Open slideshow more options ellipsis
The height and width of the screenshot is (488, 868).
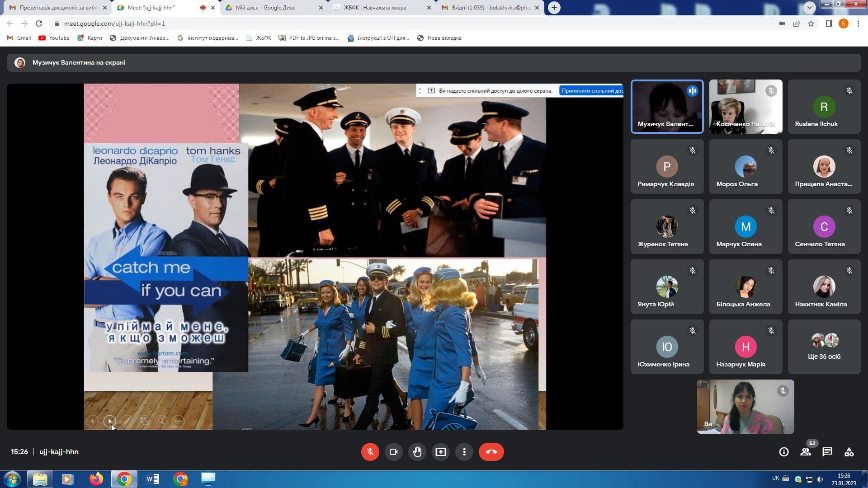178,421
